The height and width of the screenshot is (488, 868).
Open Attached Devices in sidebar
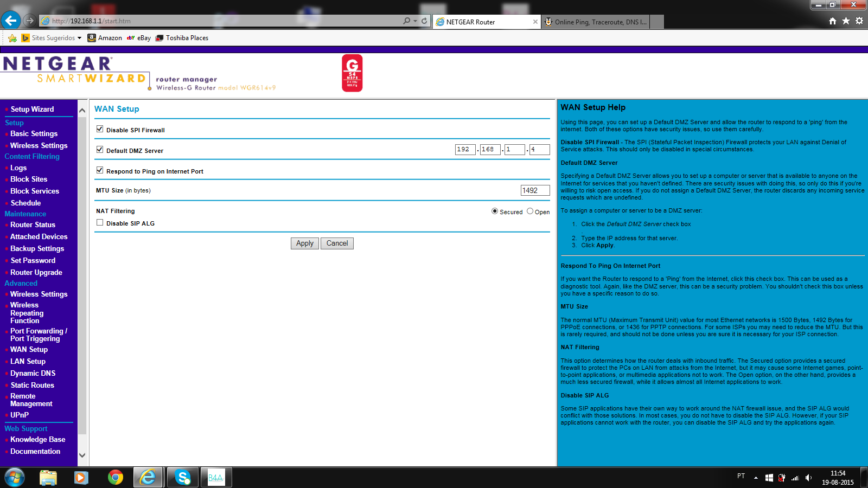[39, 236]
